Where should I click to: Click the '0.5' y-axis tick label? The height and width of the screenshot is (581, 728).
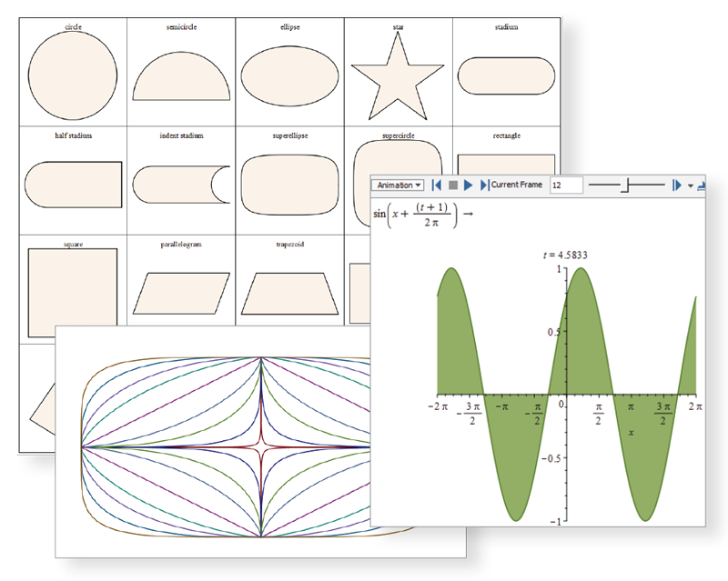click(x=553, y=332)
